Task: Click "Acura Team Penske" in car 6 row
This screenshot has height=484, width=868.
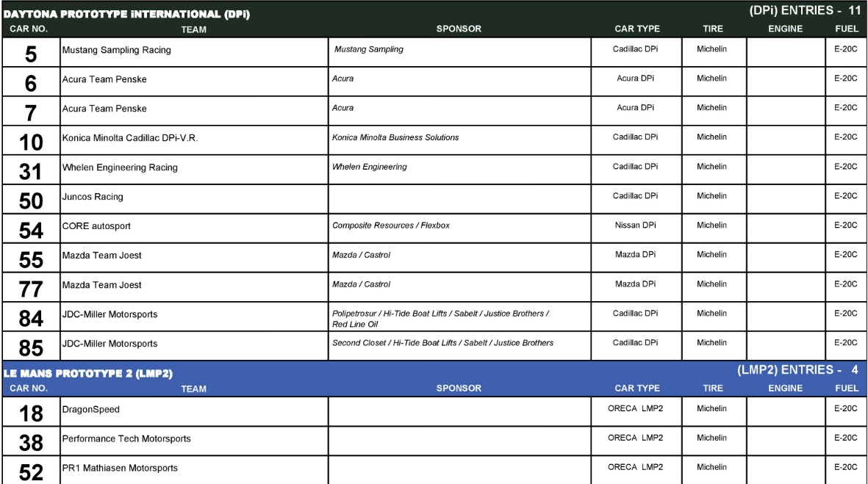Action: pos(104,79)
